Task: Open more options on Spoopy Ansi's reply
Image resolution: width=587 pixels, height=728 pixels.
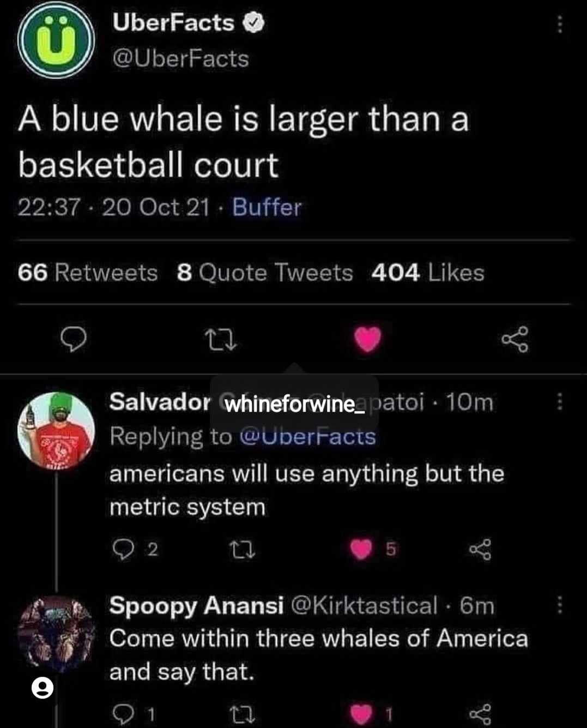Action: point(559,605)
